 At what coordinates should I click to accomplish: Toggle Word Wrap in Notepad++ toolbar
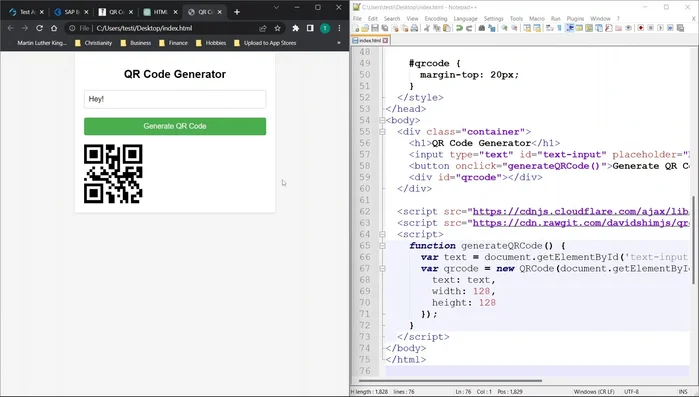pos(550,28)
